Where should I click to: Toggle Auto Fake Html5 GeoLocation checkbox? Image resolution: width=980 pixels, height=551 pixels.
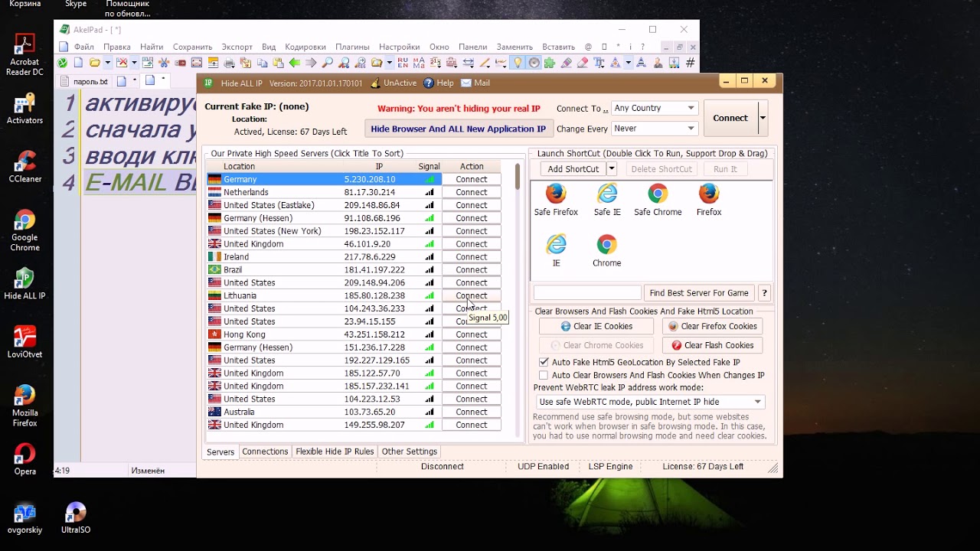(x=544, y=362)
